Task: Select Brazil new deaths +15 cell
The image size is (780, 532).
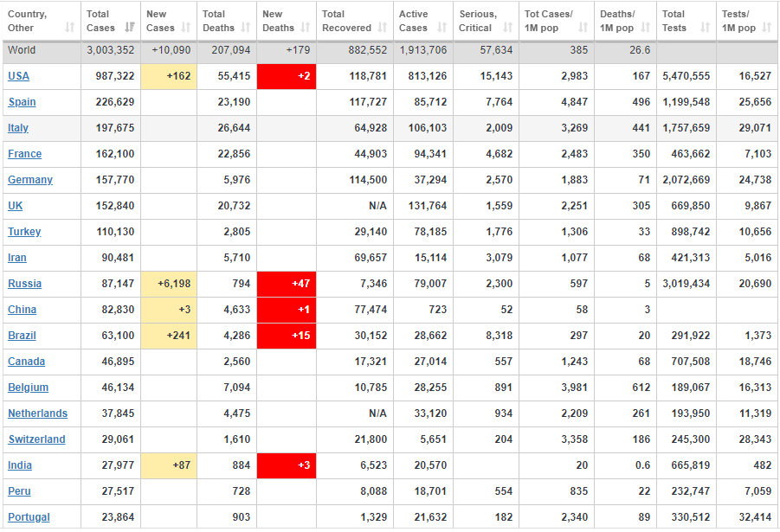Action: click(x=287, y=335)
